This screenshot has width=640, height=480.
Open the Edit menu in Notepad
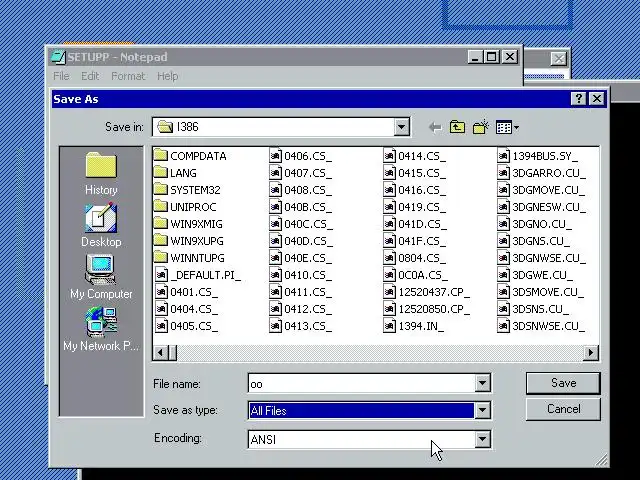[90, 76]
